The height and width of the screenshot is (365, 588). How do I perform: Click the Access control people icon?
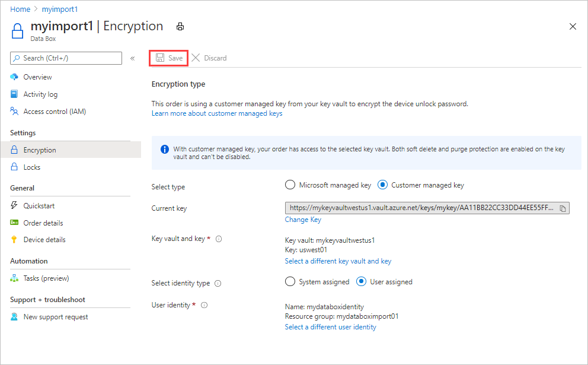tap(14, 111)
